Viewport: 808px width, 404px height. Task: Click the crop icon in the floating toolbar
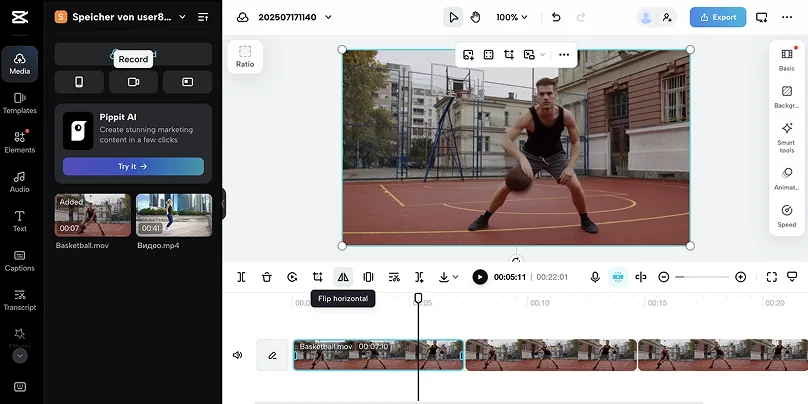pyautogui.click(x=509, y=55)
